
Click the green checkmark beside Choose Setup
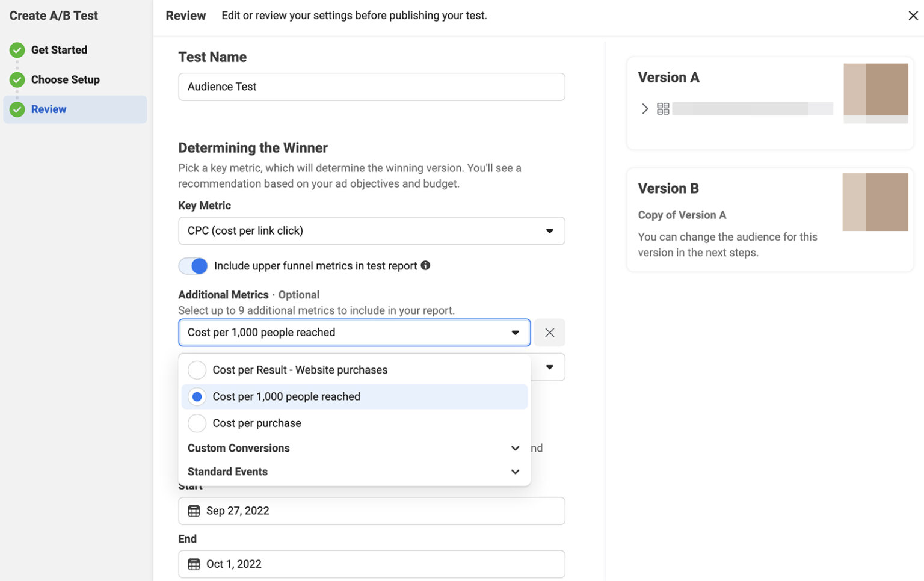pyautogui.click(x=16, y=79)
